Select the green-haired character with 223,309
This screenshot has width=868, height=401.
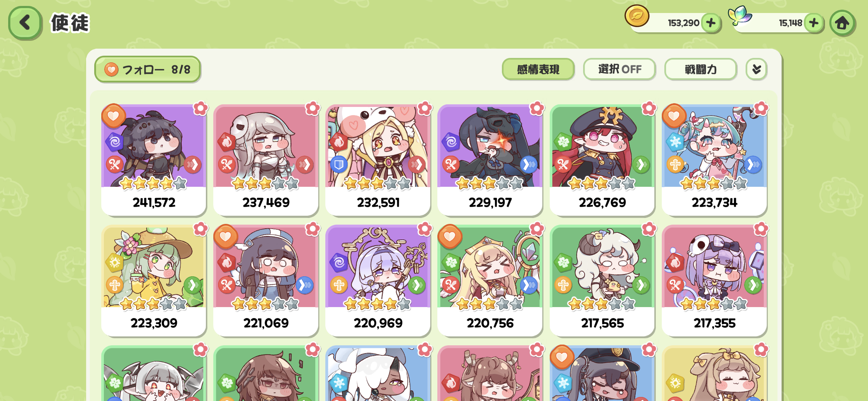click(154, 281)
